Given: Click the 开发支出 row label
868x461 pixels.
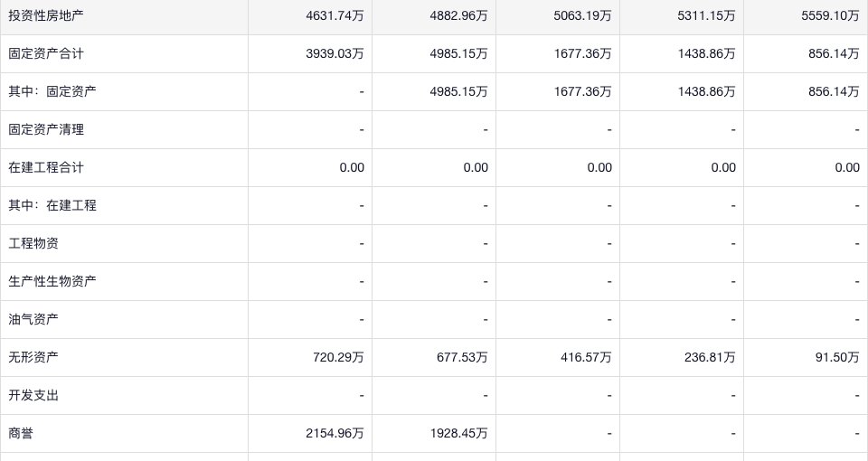Looking at the screenshot, I should 33,395.
